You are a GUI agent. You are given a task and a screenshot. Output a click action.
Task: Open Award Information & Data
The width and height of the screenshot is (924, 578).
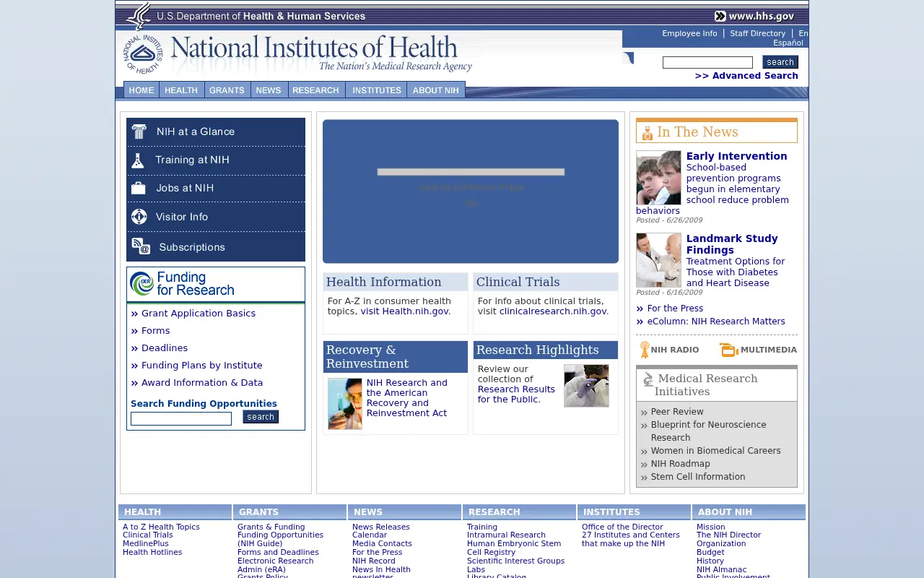[202, 382]
